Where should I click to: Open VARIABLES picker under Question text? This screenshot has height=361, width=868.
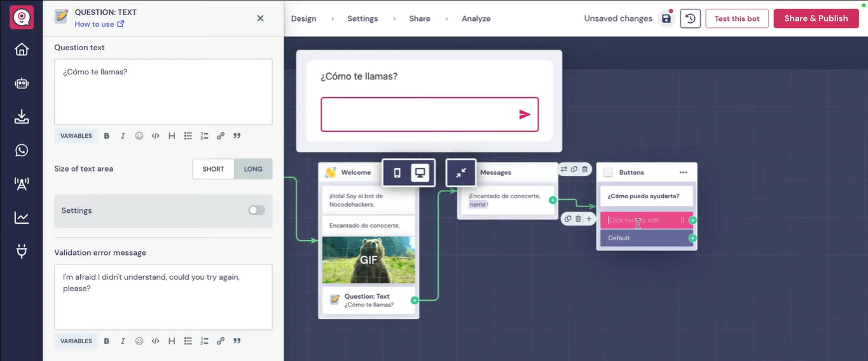76,135
